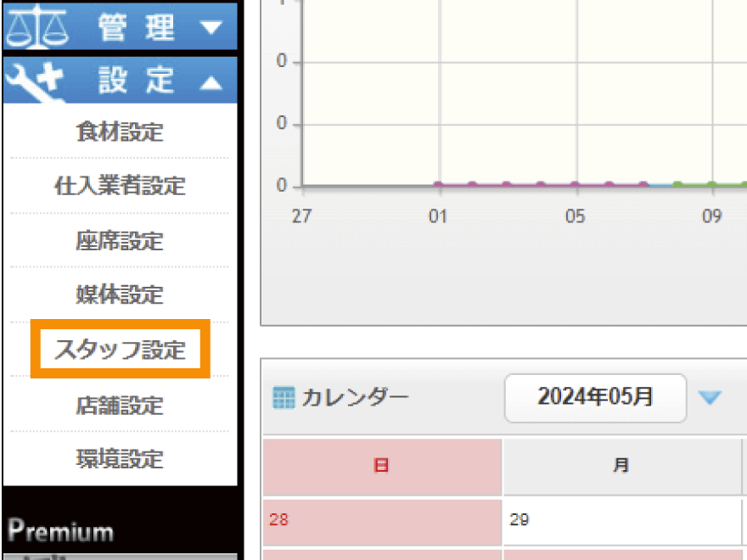Expand the 管理 menu with its down arrow

[211, 27]
